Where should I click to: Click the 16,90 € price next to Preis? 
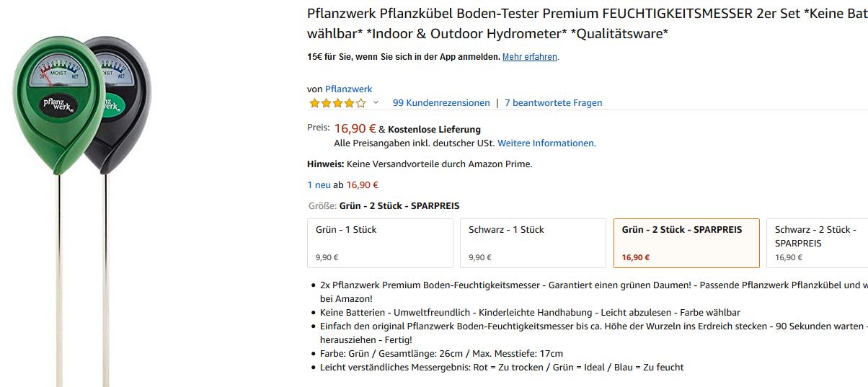(x=355, y=128)
